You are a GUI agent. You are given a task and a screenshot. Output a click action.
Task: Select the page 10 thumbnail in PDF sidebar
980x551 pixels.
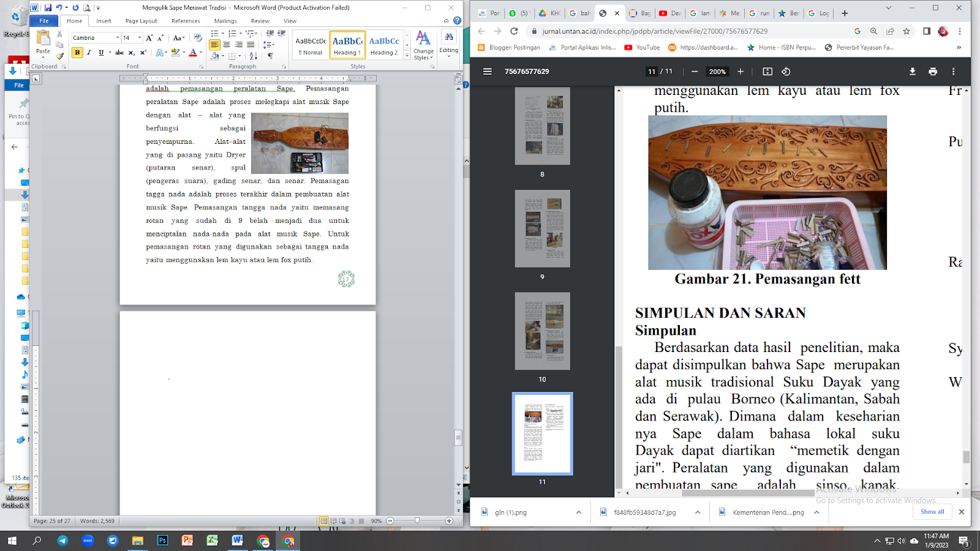coord(542,331)
